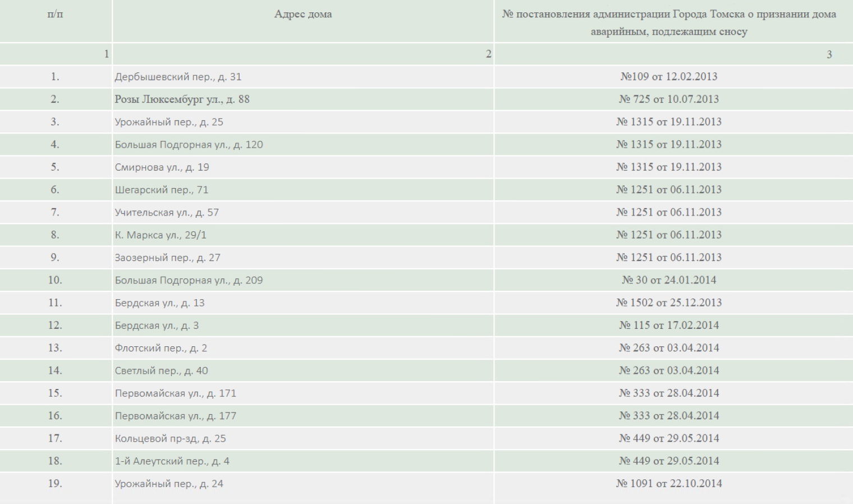Select the 'Флотский пер., д. 2' entry
Viewport: 853px width, 504px height.
point(161,348)
